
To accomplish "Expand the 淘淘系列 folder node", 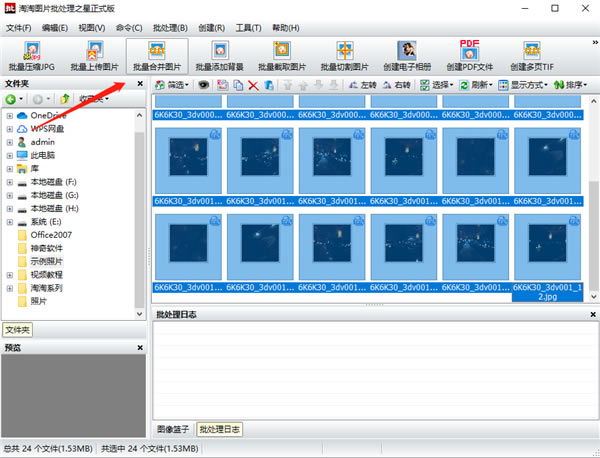I will [x=10, y=288].
